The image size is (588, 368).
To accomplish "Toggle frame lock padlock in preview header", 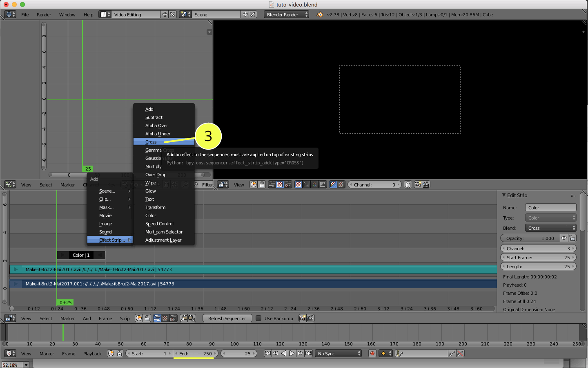I will (x=262, y=185).
